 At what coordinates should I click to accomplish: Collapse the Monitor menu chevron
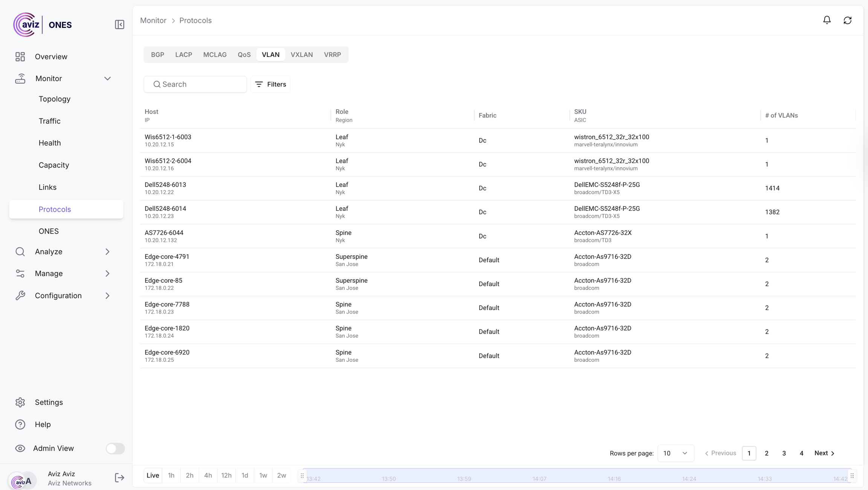(x=107, y=78)
